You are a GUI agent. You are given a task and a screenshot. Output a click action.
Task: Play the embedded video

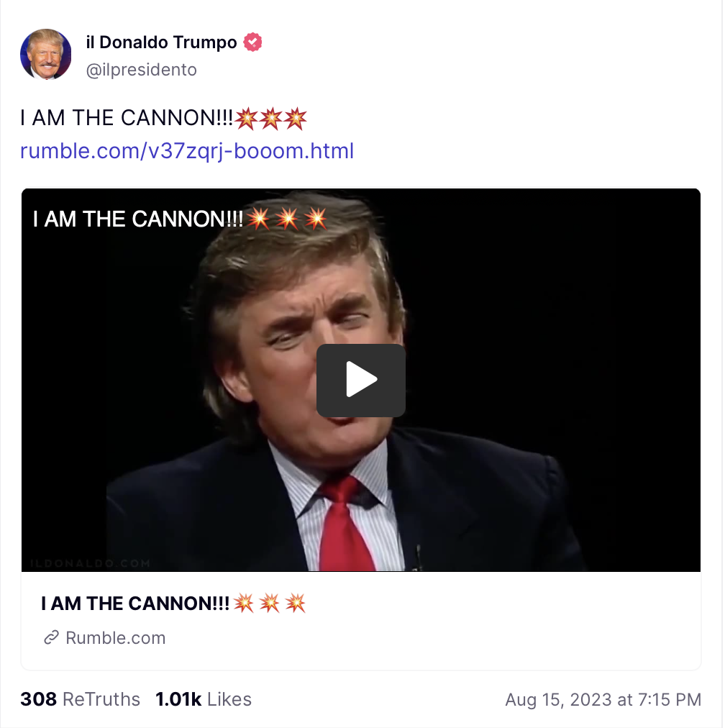[360, 380]
